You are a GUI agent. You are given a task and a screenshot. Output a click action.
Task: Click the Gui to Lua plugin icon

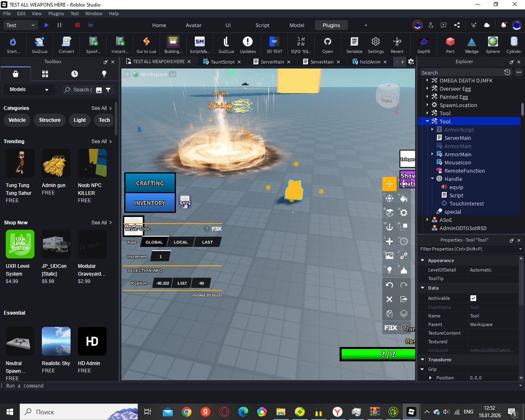pyautogui.click(x=146, y=45)
